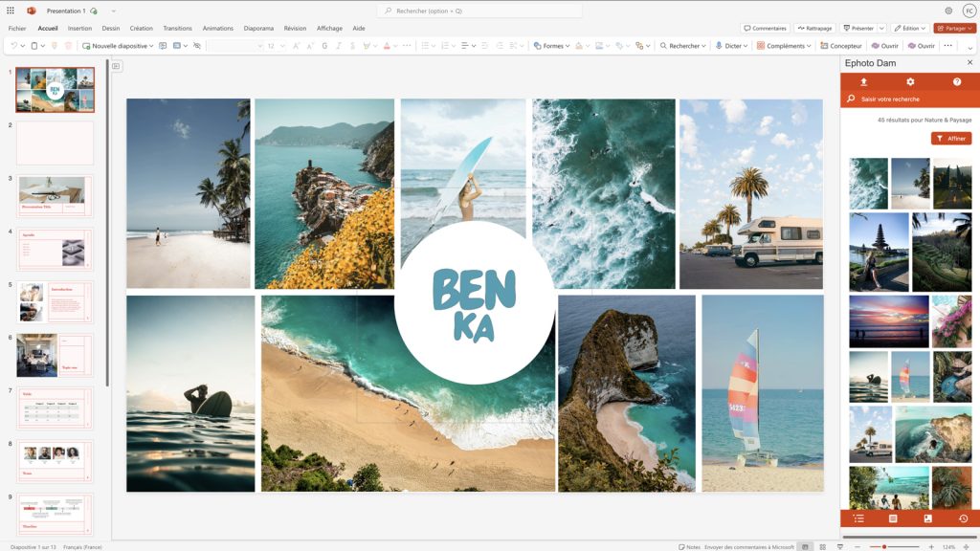The width and height of the screenshot is (980, 551).
Task: Click the italic I icon
Action: click(339, 46)
